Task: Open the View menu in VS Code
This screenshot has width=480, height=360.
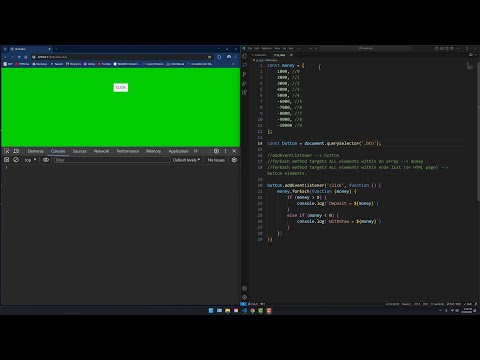Action: coord(277,48)
